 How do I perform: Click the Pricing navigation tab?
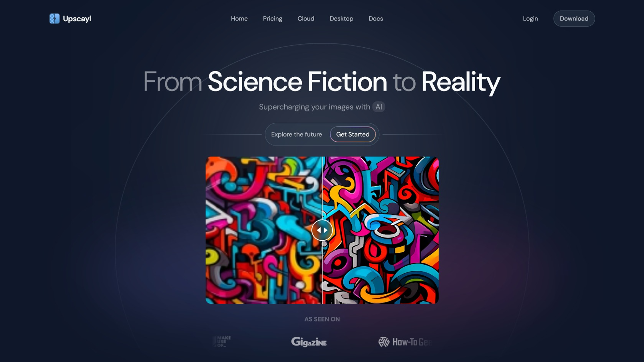tap(272, 19)
